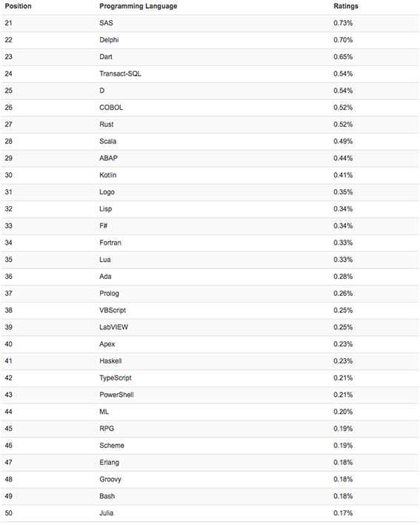Viewport: 420px width, 525px height.
Task: Click the Ratings column header
Action: click(346, 7)
